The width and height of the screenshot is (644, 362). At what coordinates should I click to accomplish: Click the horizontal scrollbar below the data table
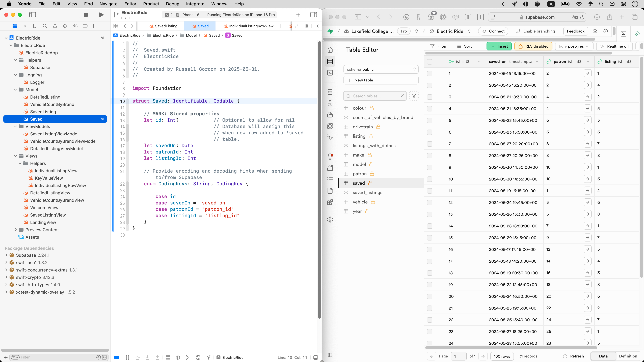tap(511, 348)
